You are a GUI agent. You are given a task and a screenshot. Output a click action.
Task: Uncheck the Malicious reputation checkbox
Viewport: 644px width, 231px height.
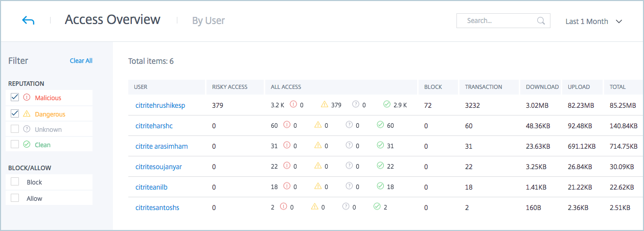[x=15, y=98]
